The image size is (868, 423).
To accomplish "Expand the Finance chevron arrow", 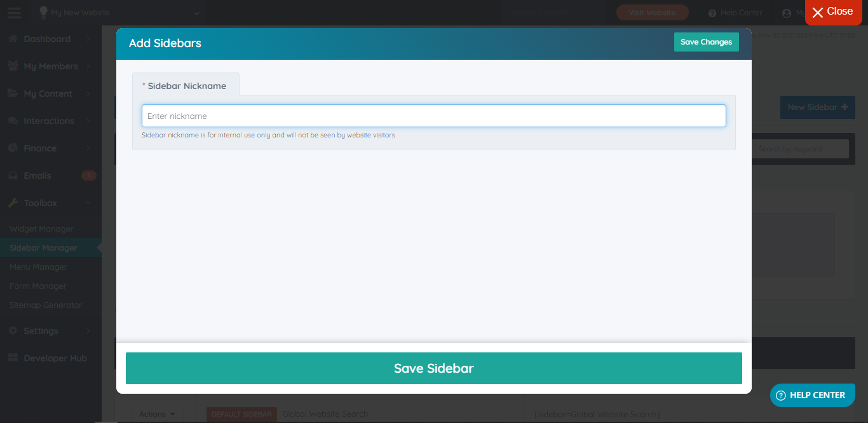I will (88, 148).
